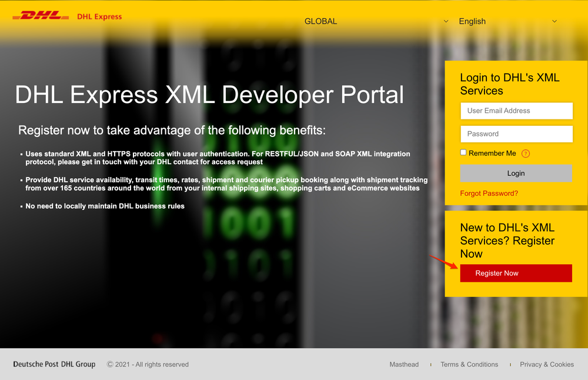The image size is (588, 380).
Task: Expand the GLOBAL dropdown chevron
Action: pyautogui.click(x=446, y=21)
